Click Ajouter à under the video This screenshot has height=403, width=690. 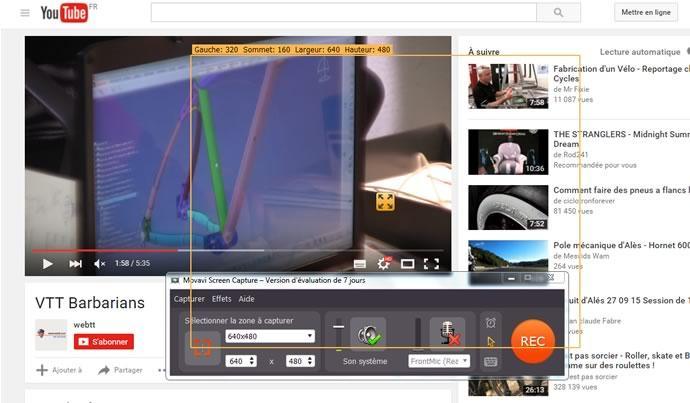point(59,370)
